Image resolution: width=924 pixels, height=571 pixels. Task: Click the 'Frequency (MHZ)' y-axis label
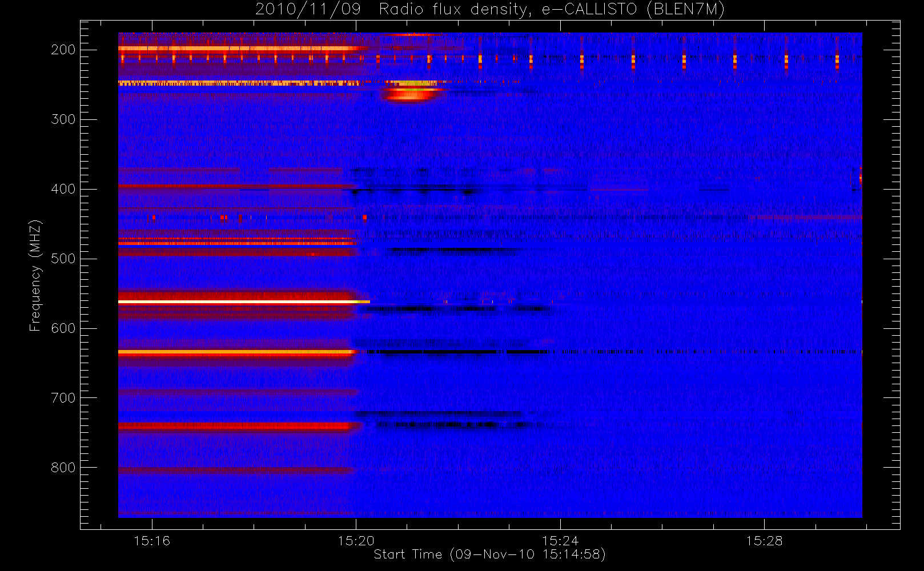click(x=35, y=275)
